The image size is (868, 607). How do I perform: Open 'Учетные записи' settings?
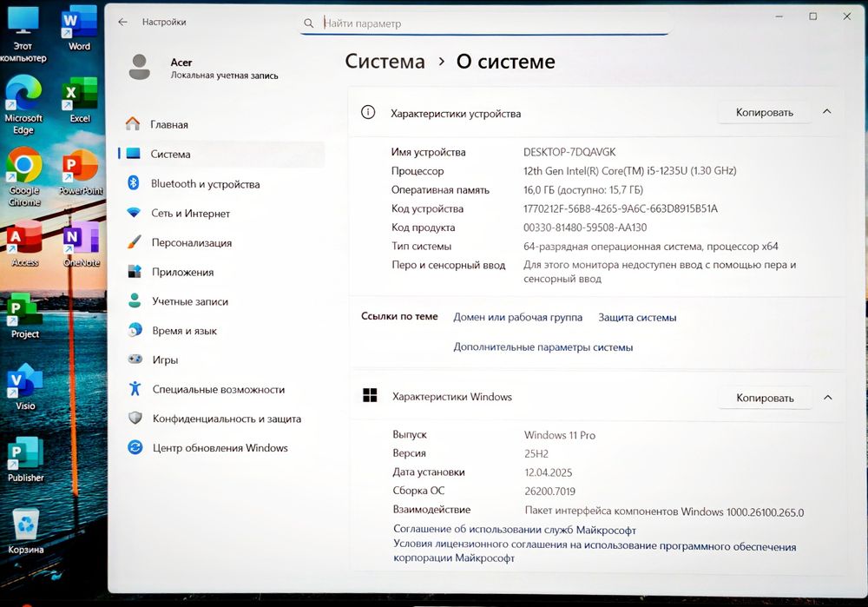221,301
